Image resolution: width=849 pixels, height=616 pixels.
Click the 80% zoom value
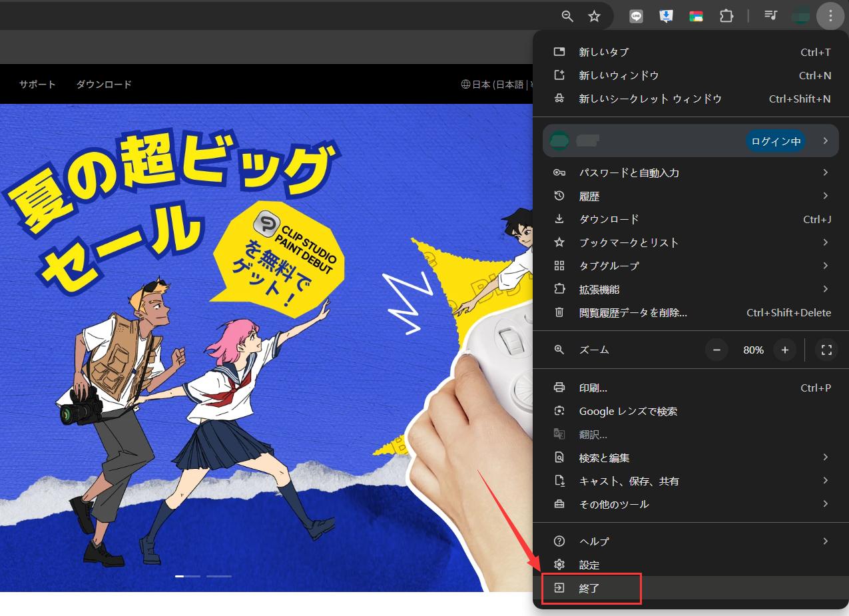tap(753, 350)
